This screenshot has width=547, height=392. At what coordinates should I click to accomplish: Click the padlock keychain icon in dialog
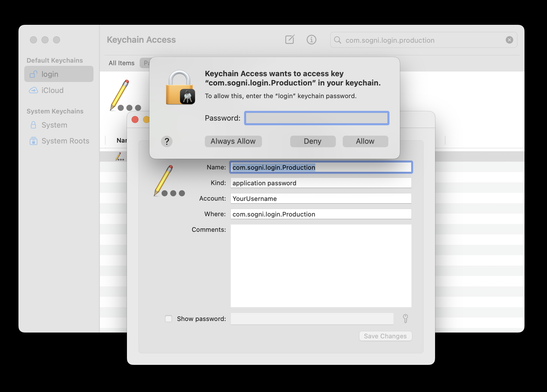[180, 88]
